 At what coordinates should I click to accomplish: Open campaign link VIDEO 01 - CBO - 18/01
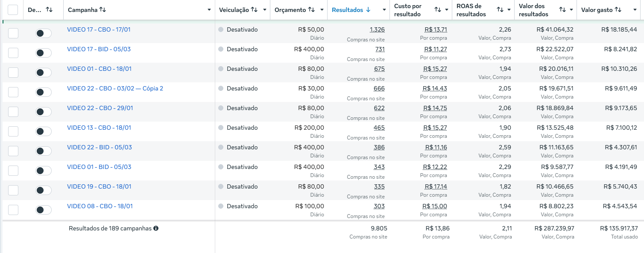click(x=99, y=69)
